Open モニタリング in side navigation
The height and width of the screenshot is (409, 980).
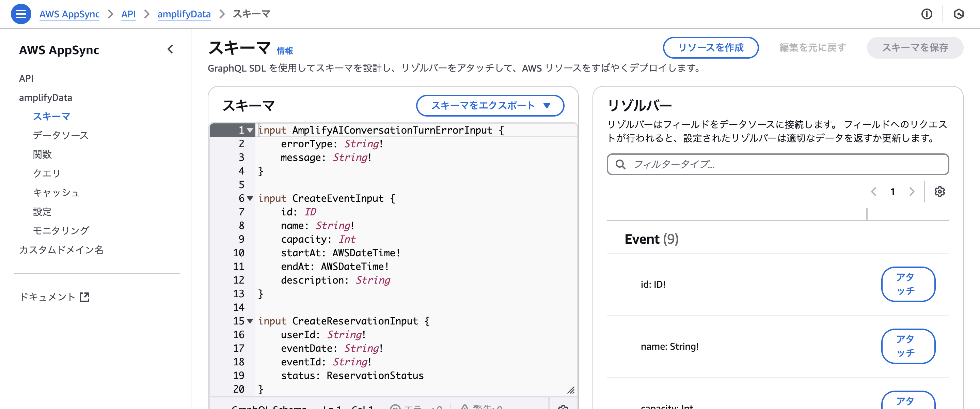(61, 230)
